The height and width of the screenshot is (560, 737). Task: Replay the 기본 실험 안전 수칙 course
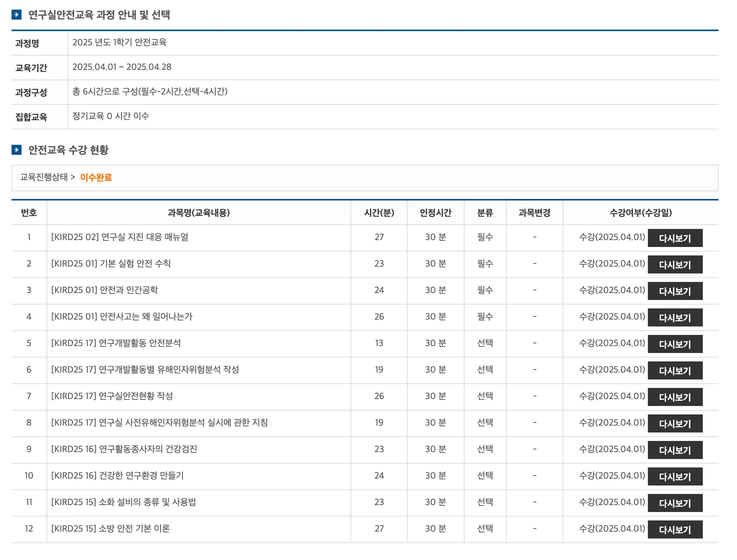tap(675, 265)
